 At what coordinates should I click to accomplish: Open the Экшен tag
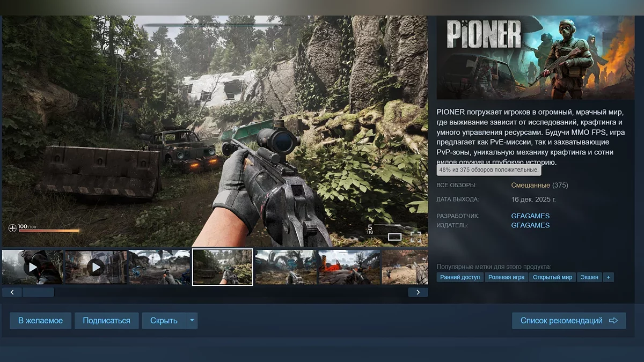pyautogui.click(x=589, y=277)
